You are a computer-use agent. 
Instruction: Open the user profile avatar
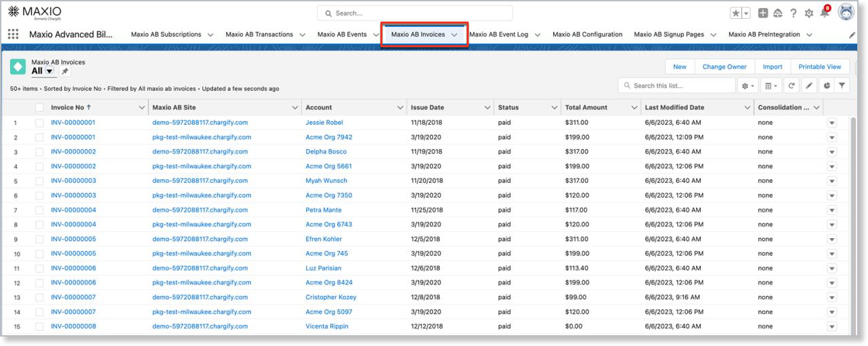846,12
